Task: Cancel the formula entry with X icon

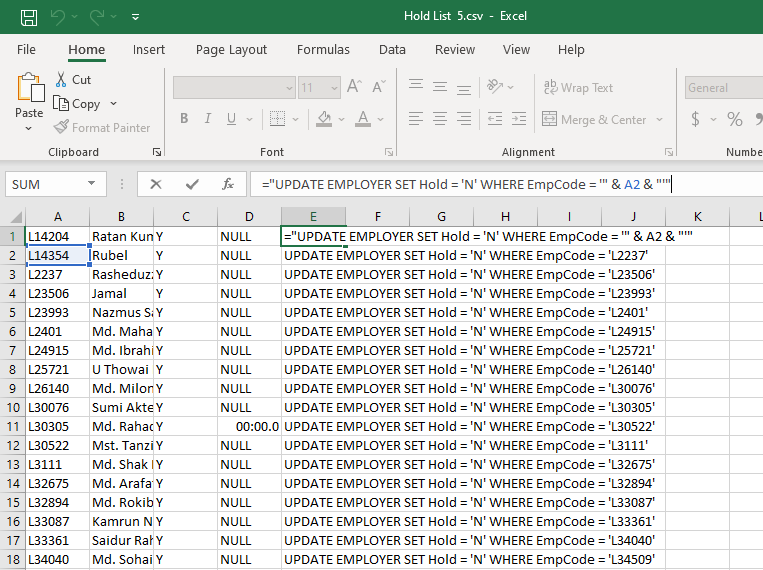Action: pyautogui.click(x=155, y=184)
